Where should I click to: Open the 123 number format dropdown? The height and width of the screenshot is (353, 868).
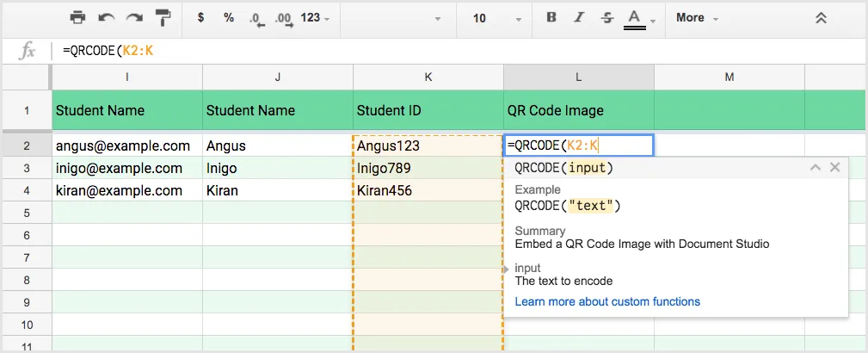[316, 18]
